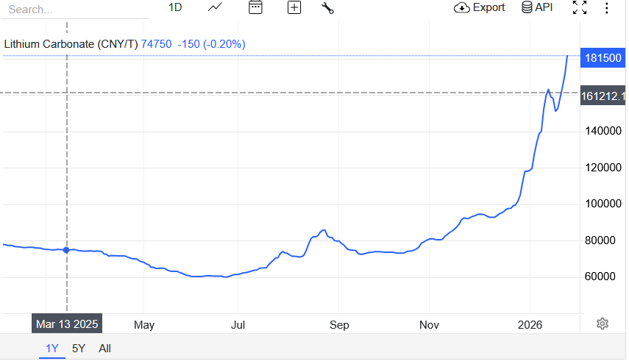Open chart settings gear icon
629x364 pixels.
603,324
